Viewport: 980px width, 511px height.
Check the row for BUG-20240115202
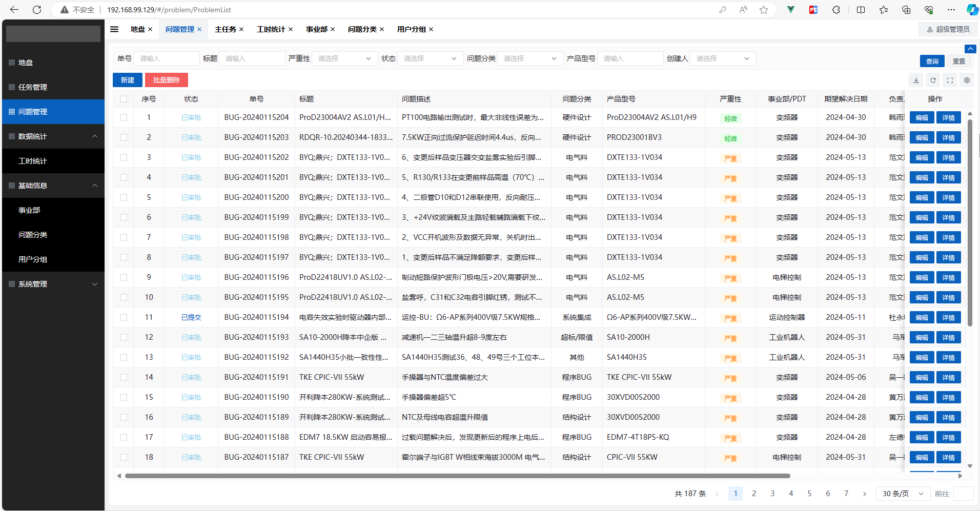tap(124, 157)
